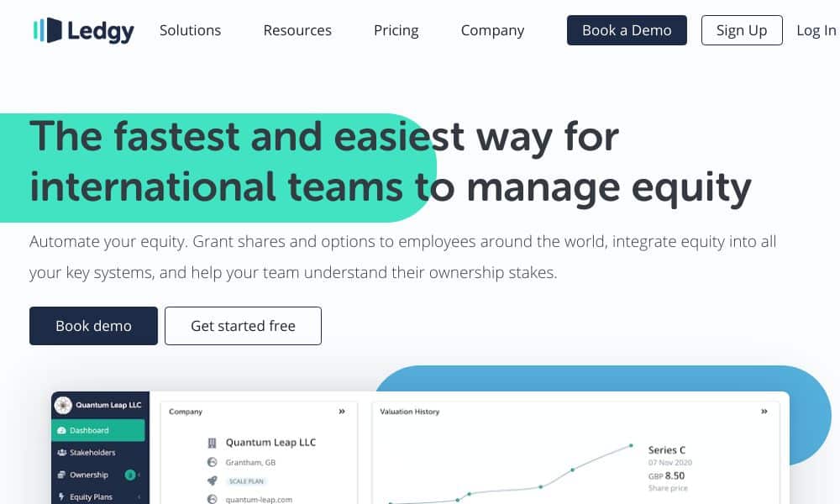This screenshot has width=840, height=504.
Task: Follow the Log In link
Action: pyautogui.click(x=816, y=30)
